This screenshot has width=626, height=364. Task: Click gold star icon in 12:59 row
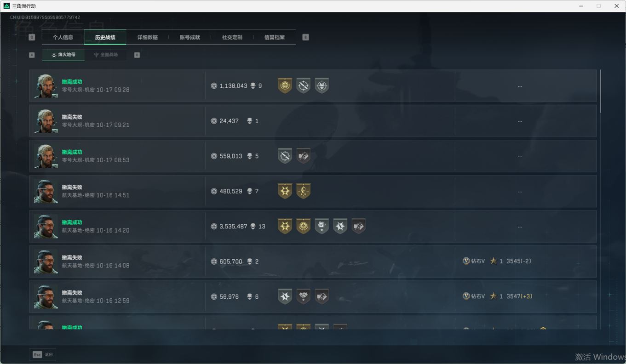(x=493, y=296)
